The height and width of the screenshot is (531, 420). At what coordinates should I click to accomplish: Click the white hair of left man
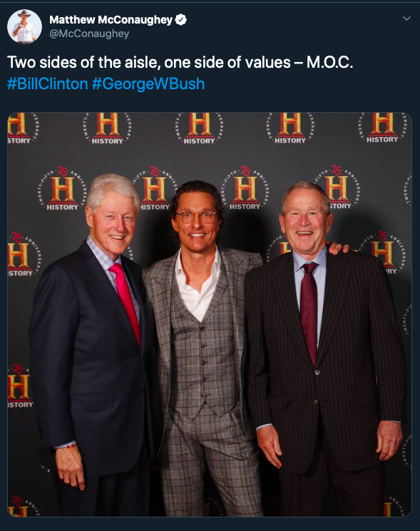(x=113, y=190)
